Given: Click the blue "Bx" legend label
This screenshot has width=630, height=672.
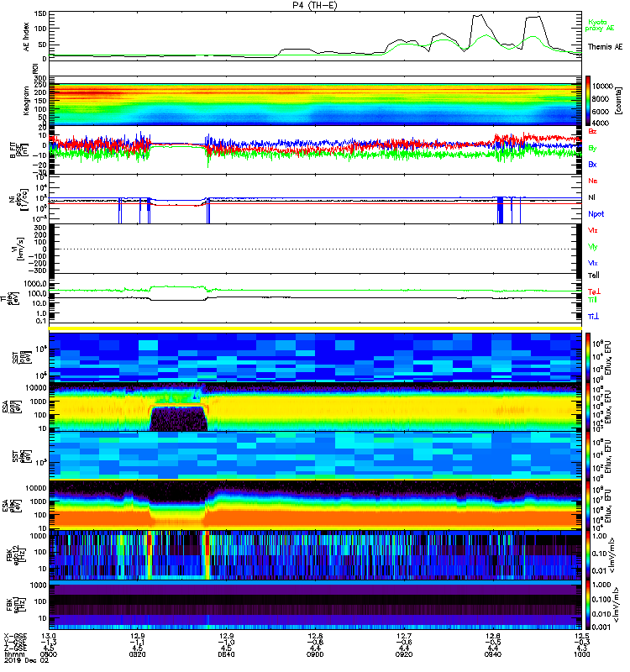Looking at the screenshot, I should (592, 164).
